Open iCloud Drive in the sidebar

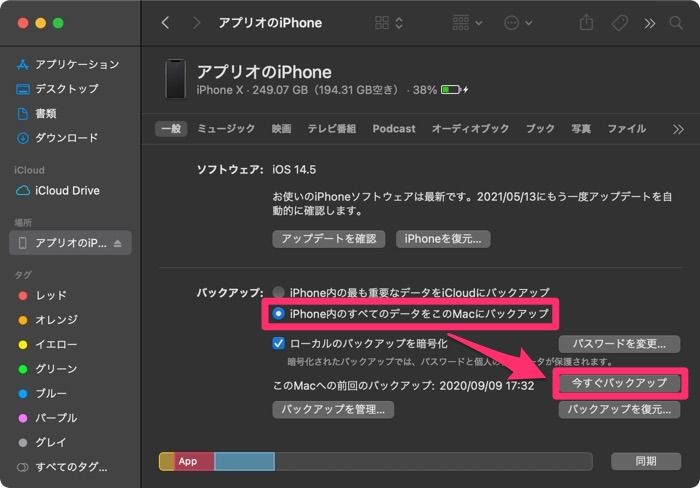(58, 191)
